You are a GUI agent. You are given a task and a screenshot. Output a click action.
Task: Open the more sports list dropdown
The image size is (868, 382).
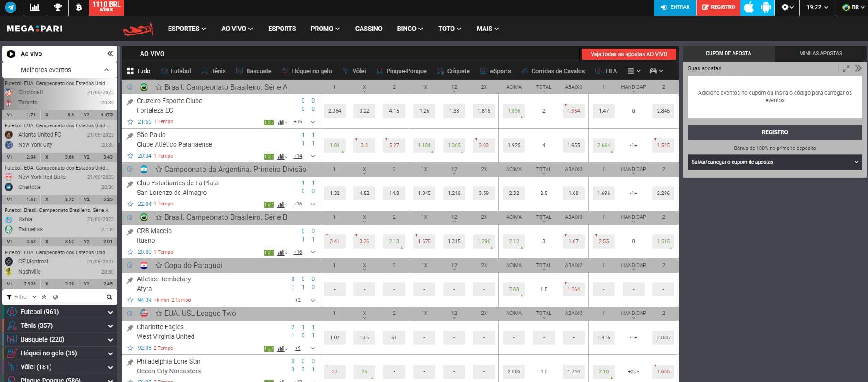point(634,71)
